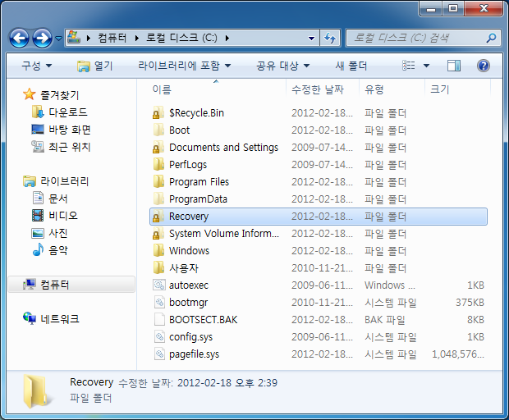
Task: Click the Recovery folder icon in list
Action: [158, 217]
